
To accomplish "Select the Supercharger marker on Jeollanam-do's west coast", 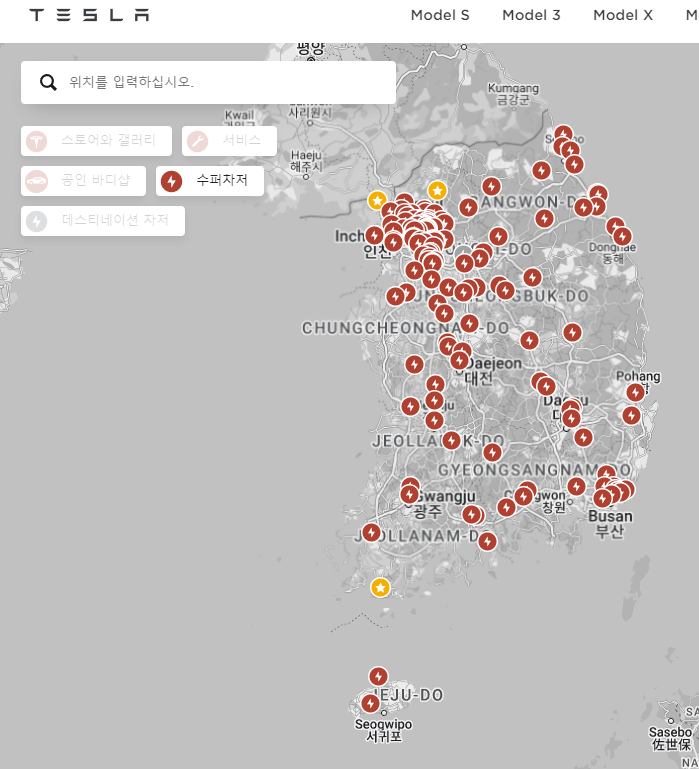I will pos(371,532).
